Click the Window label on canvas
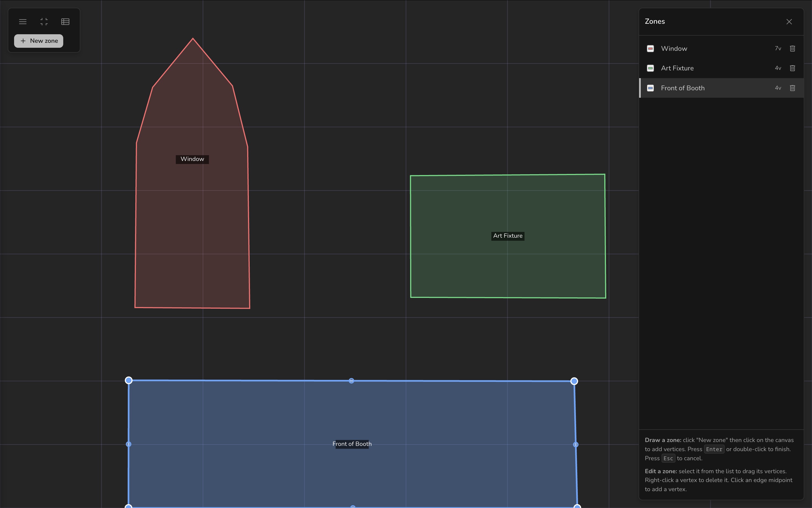The image size is (812, 508). [x=192, y=159]
